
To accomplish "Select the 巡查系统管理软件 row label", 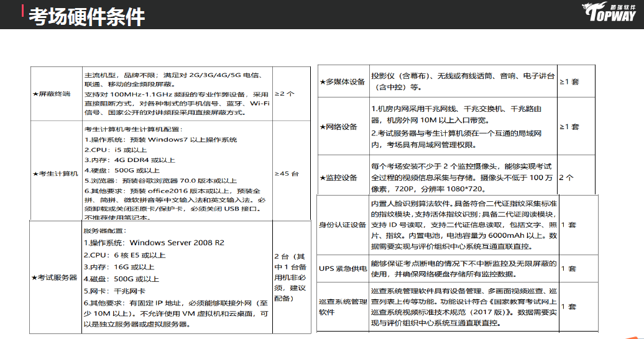I will tap(343, 307).
